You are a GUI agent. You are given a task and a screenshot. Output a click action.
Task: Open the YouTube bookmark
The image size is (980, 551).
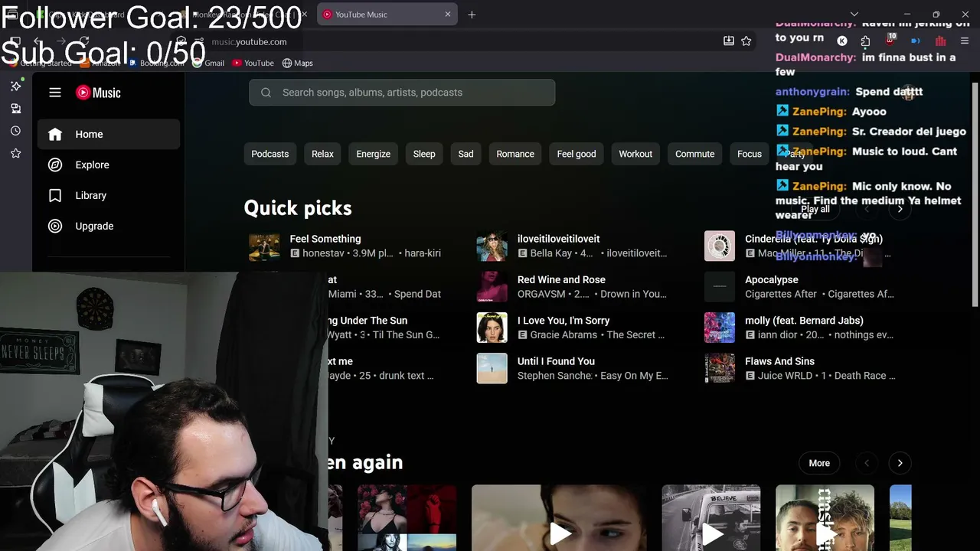click(253, 63)
